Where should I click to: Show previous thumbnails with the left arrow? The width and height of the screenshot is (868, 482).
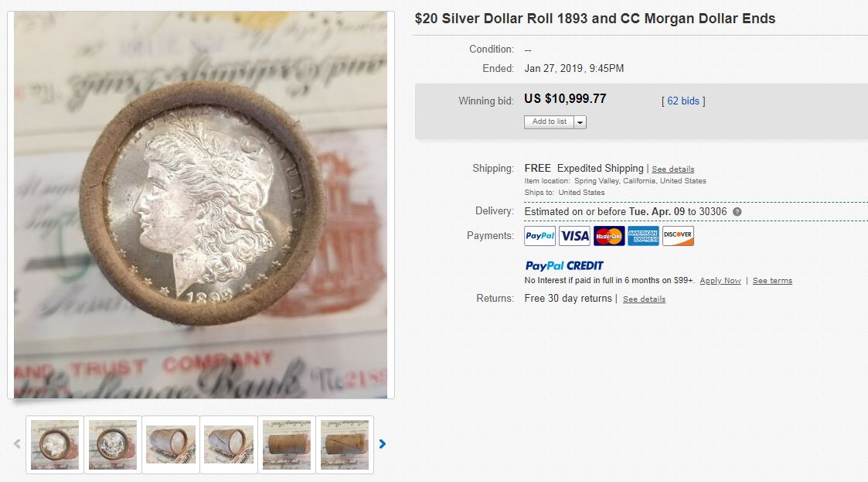point(17,444)
